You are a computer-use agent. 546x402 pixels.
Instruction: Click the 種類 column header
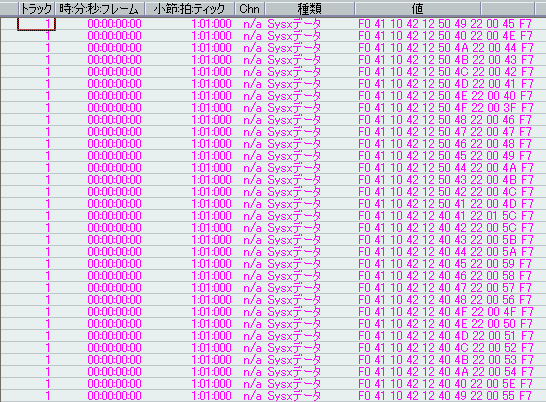click(310, 9)
